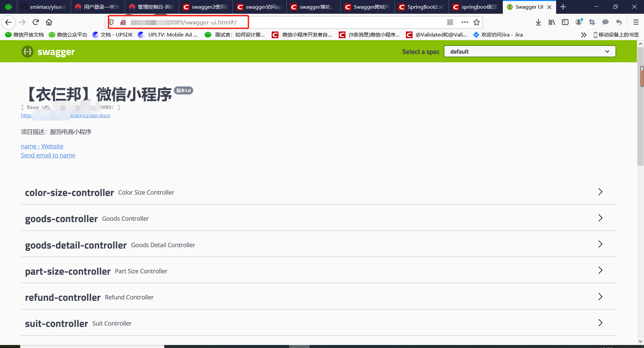
Task: Expand the color-size-controller section
Action: pos(318,192)
